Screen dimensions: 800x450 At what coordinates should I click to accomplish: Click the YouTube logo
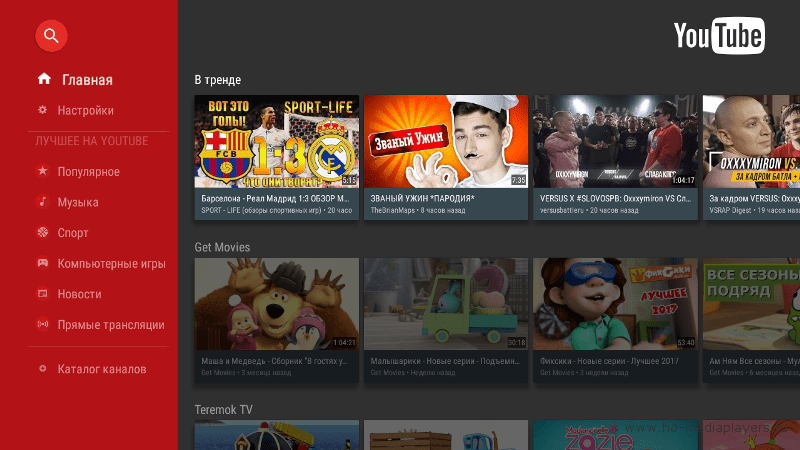coord(719,36)
